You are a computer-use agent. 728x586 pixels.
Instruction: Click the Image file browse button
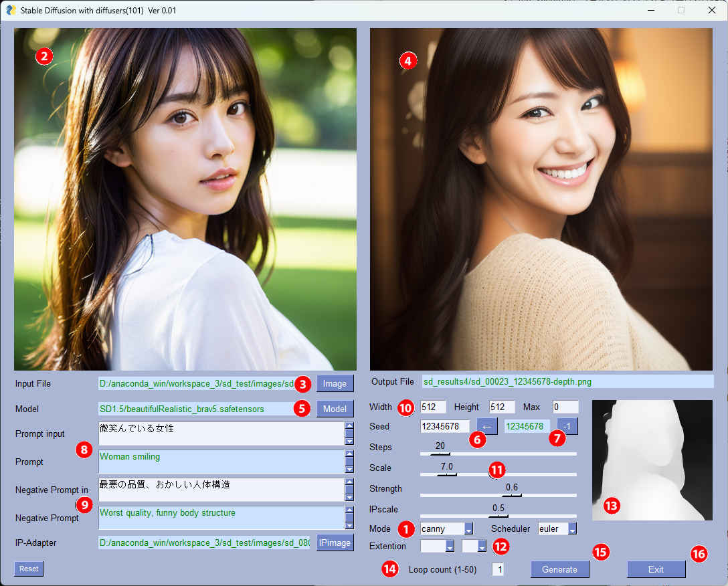click(335, 383)
